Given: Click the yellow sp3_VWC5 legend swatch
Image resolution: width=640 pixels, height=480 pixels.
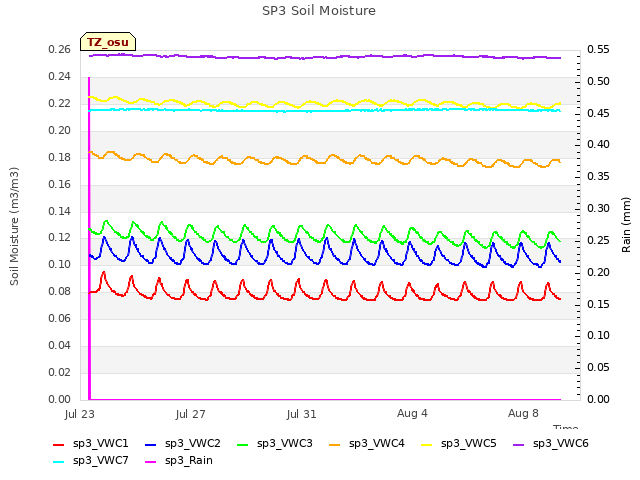Looking at the screenshot, I should point(427,444).
